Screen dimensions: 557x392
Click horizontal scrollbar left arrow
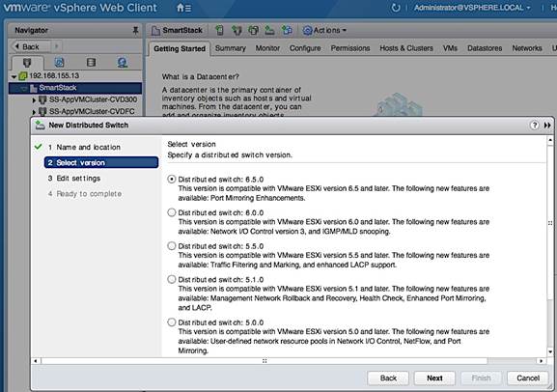pos(35,361)
